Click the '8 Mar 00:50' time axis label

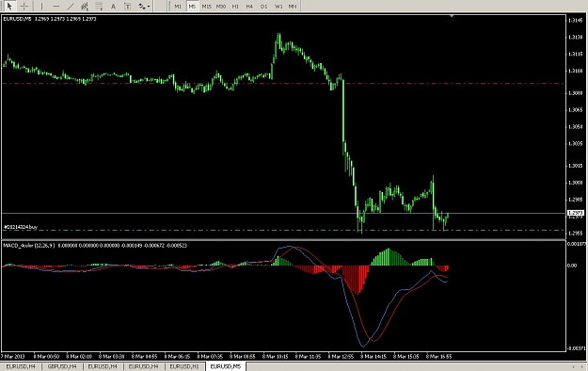click(46, 356)
